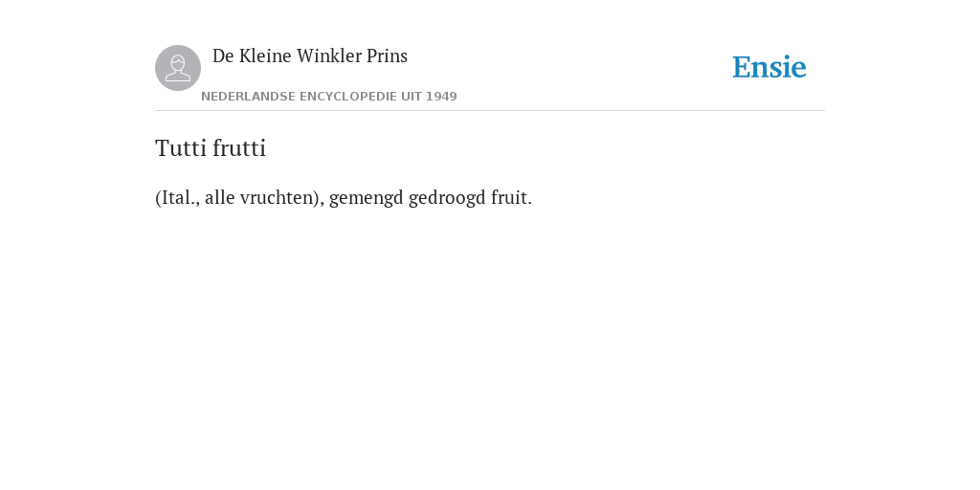Click the year "1949" in the subtitle
Screen dimensions: 980x490
(x=441, y=97)
